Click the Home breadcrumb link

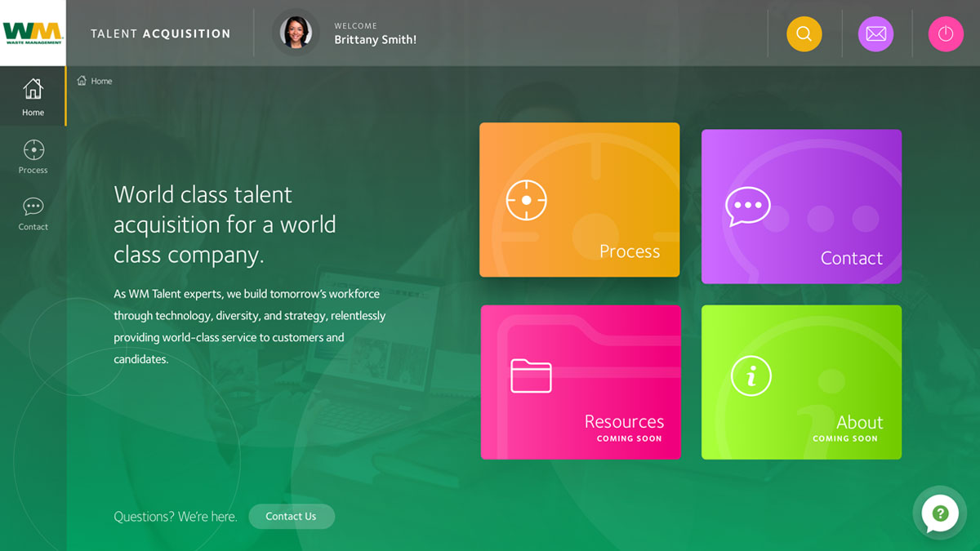94,81
